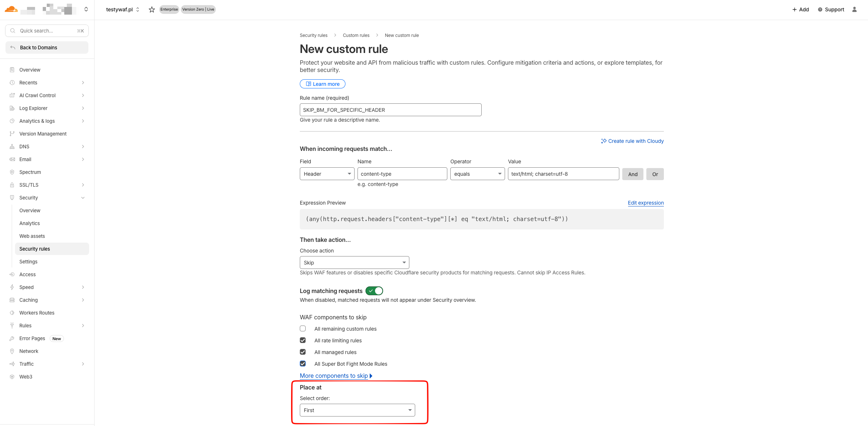
Task: Open Web assets submenu item
Action: click(32, 236)
